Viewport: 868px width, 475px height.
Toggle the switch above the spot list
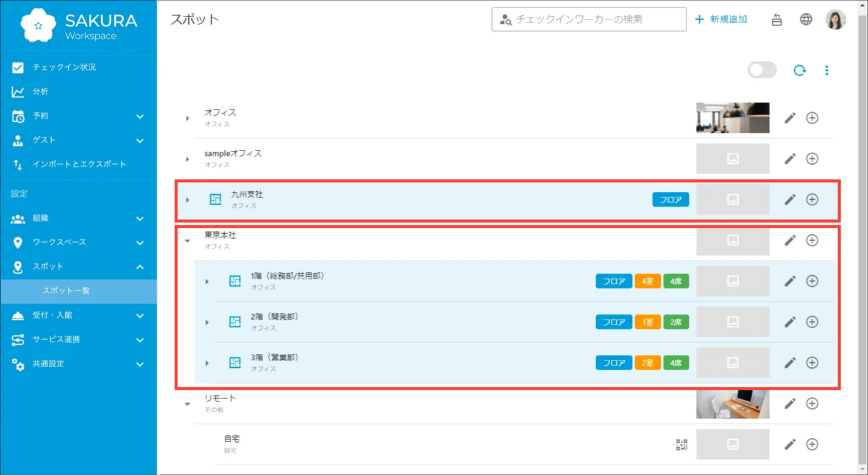(762, 70)
